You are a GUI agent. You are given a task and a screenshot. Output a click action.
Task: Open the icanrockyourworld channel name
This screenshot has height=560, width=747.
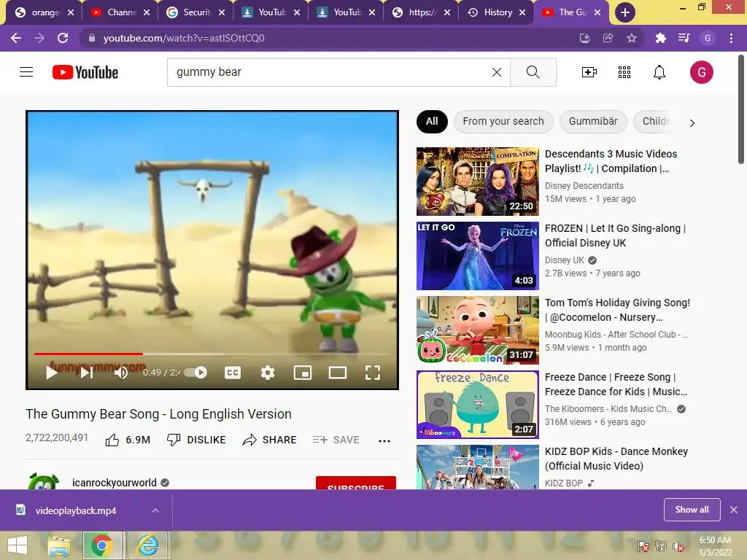115,483
